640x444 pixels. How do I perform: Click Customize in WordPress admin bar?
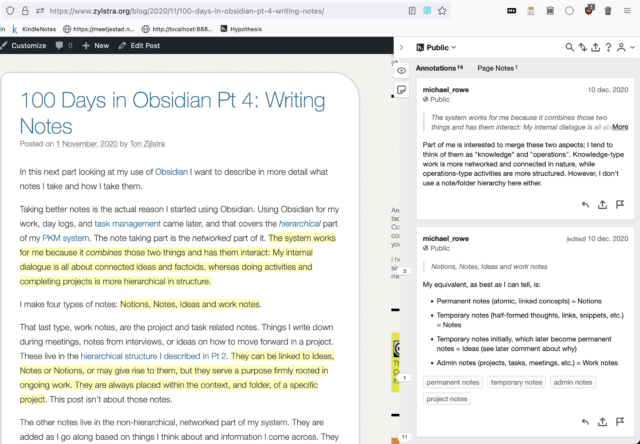coord(24,45)
